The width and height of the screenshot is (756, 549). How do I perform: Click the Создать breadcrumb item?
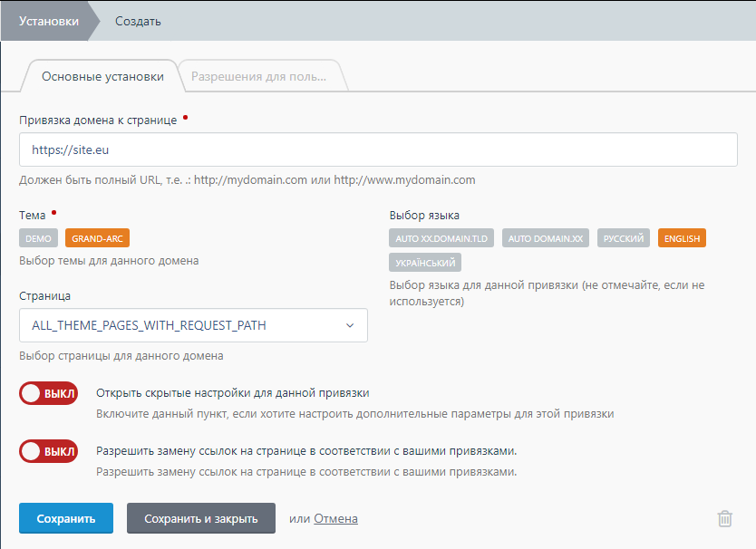tap(137, 21)
